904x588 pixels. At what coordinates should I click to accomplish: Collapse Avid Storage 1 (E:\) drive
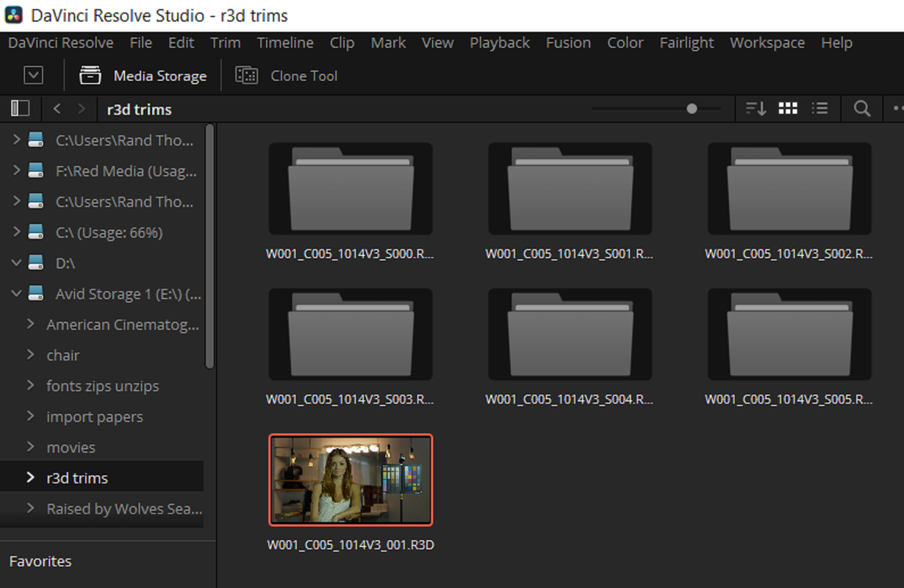[x=16, y=294]
